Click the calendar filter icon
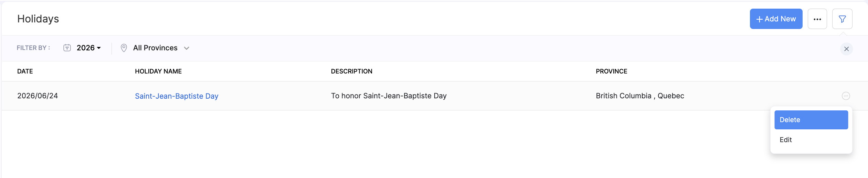868x178 pixels. pos(67,48)
